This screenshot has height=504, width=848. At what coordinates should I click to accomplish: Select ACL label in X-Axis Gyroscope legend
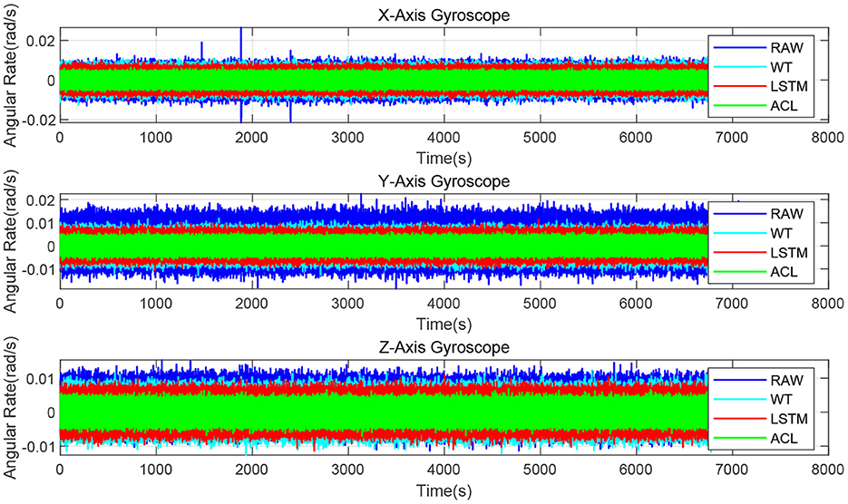pyautogui.click(x=784, y=106)
